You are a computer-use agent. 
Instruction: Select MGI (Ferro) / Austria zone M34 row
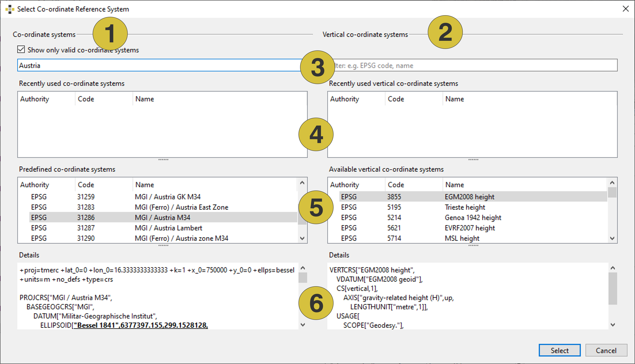click(163, 238)
